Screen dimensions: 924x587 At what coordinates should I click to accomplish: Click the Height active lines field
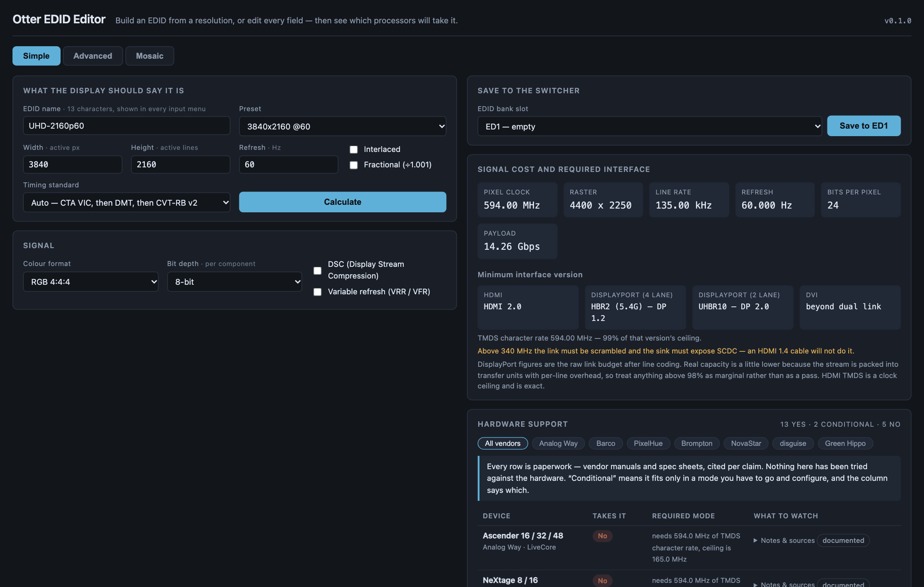coord(181,164)
